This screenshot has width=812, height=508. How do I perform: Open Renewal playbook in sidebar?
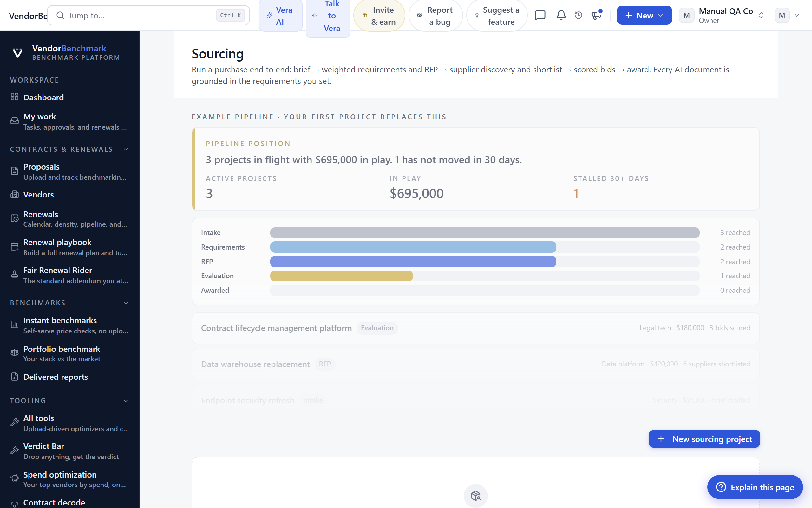pyautogui.click(x=70, y=247)
